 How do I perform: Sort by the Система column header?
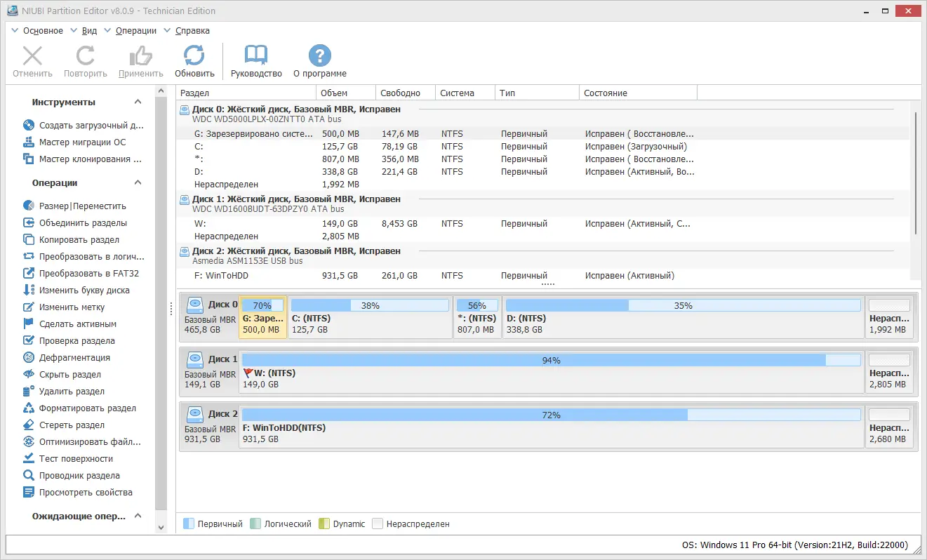466,93
